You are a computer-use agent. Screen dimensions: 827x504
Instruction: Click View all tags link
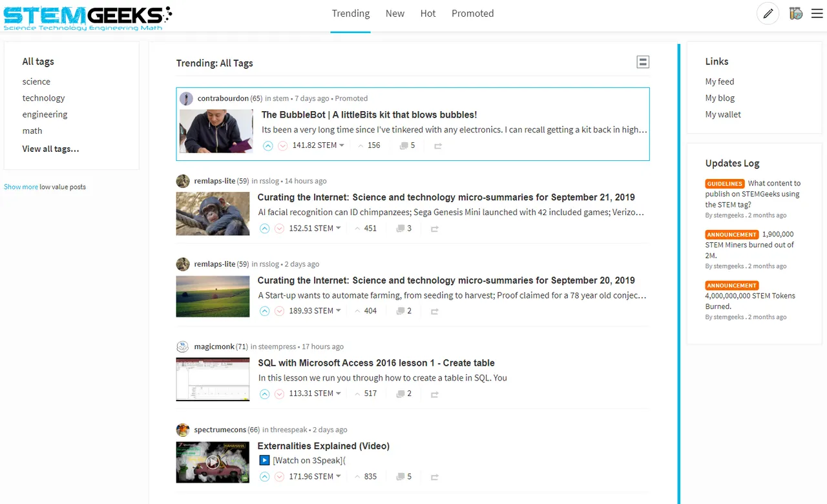50,149
